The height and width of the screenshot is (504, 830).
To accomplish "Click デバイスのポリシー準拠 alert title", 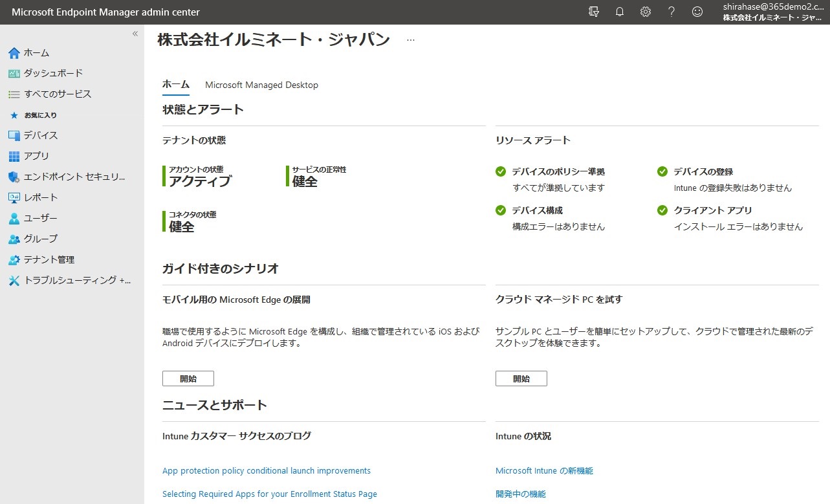I will (x=558, y=171).
